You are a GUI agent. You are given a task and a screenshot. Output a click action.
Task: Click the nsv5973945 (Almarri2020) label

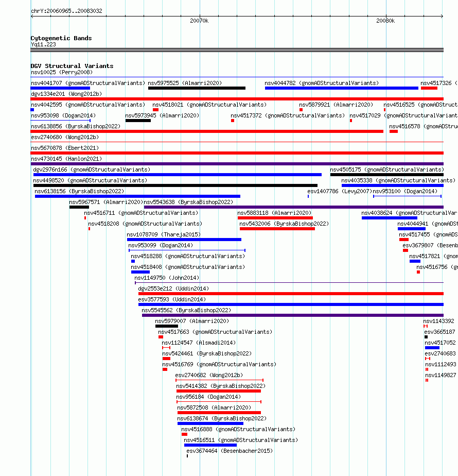(x=162, y=116)
